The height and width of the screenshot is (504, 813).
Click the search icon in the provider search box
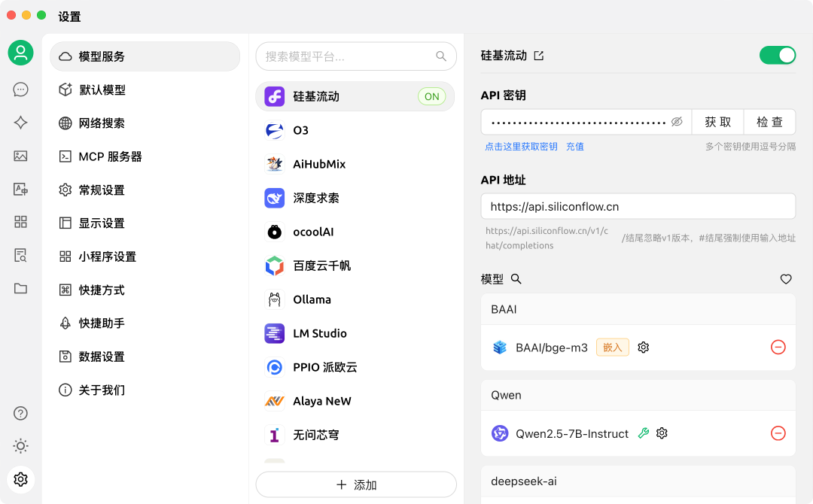441,56
